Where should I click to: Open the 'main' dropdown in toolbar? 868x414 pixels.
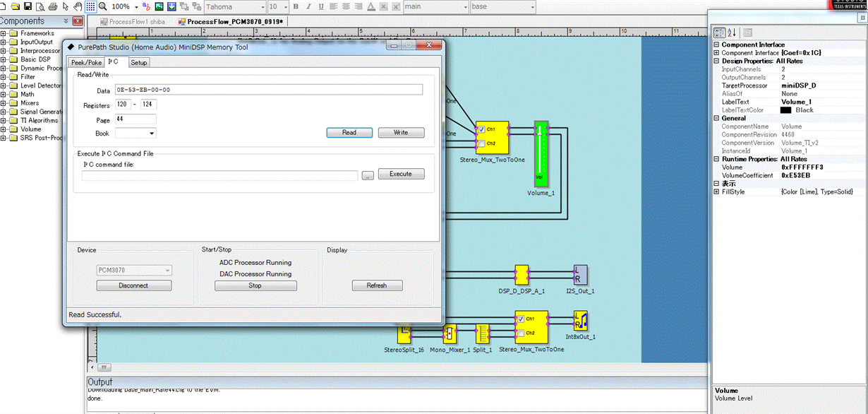tap(464, 6)
